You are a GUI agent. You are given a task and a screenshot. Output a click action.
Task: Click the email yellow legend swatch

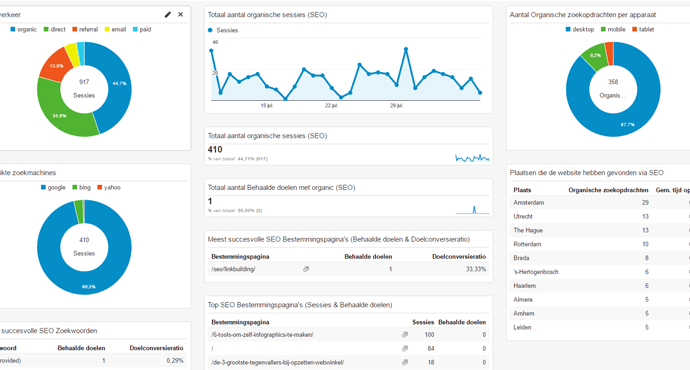tap(107, 29)
